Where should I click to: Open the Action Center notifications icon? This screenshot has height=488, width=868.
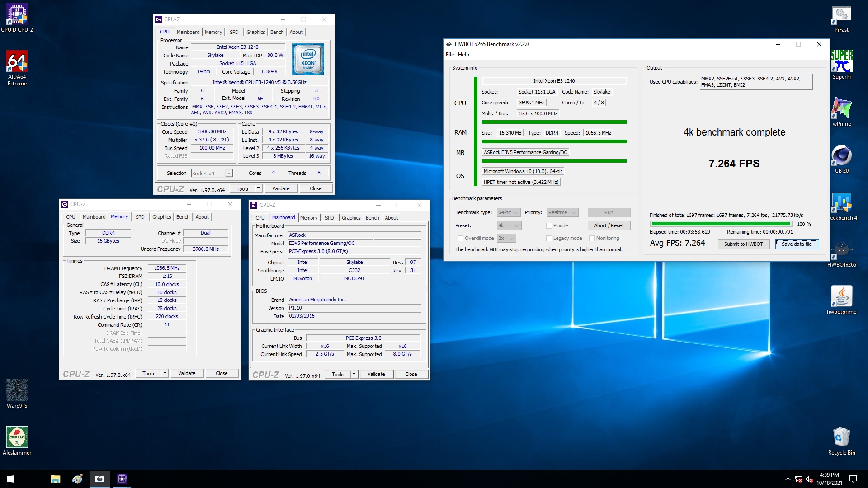coord(853,479)
